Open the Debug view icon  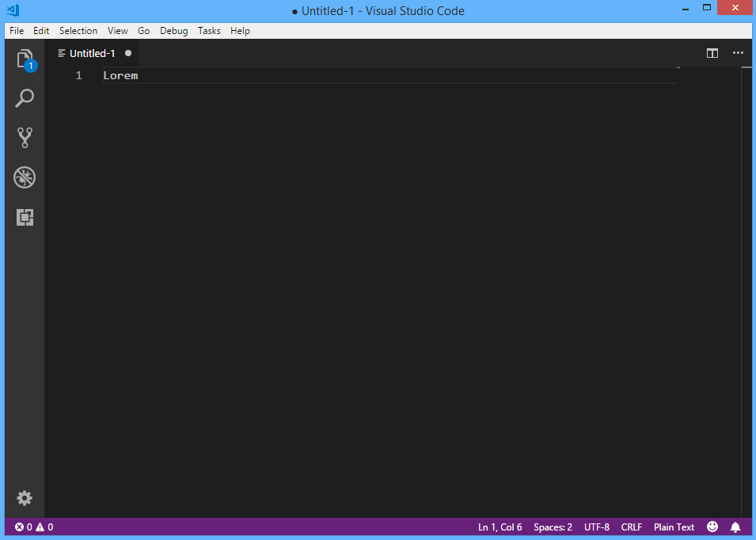[25, 177]
